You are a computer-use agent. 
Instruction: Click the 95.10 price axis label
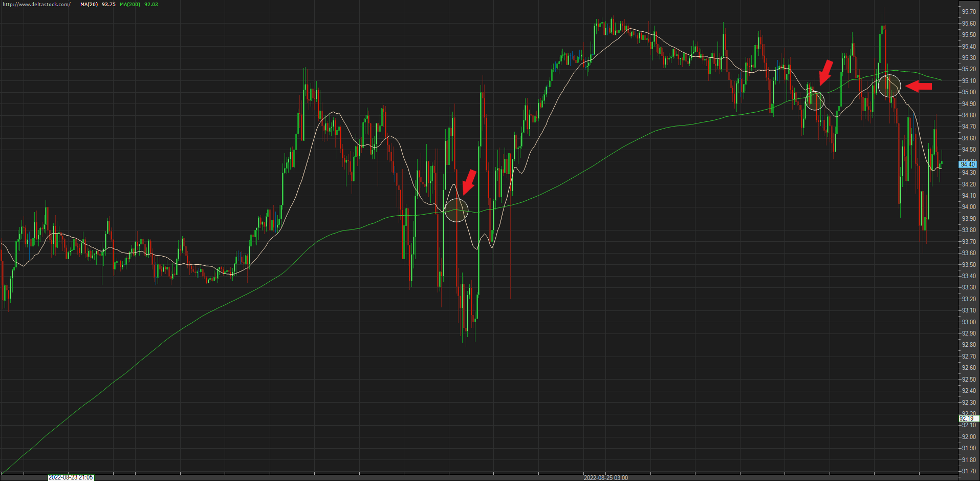point(968,81)
